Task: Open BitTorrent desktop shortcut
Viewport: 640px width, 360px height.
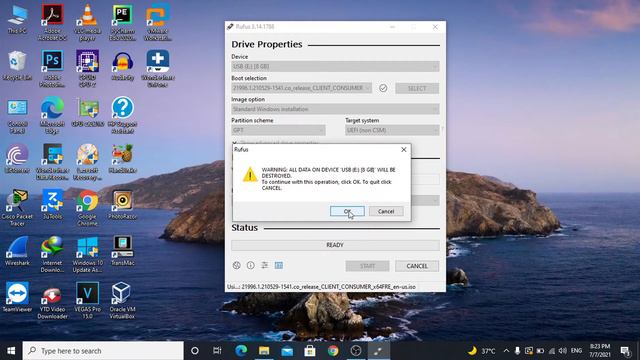Action: pos(17,159)
